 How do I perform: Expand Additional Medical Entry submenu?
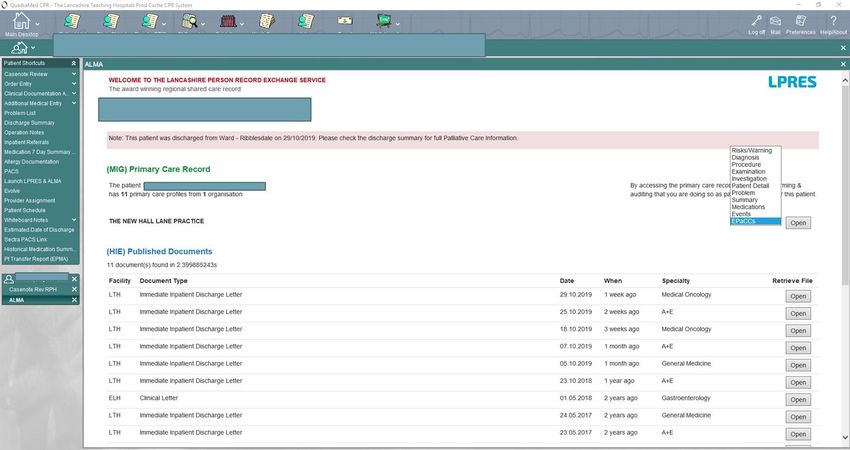[x=74, y=103]
